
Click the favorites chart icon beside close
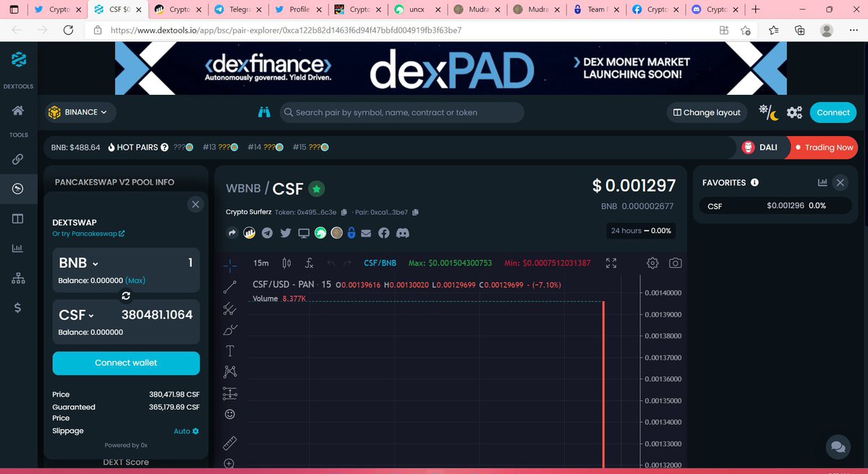pos(822,183)
